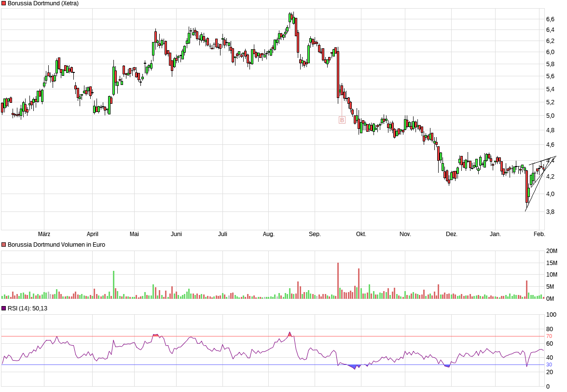Click the 6,0 price axis label
The width and height of the screenshot is (567, 392).
pyautogui.click(x=551, y=52)
